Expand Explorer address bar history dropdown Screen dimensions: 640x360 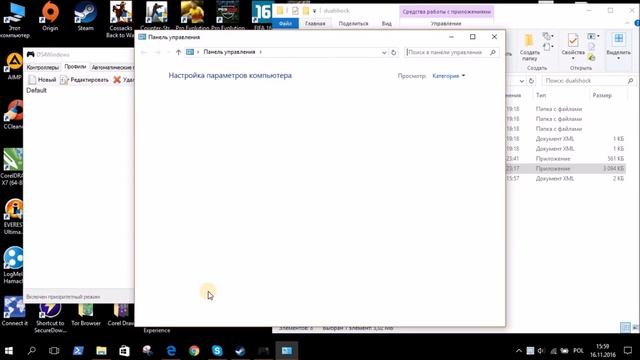[x=522, y=81]
